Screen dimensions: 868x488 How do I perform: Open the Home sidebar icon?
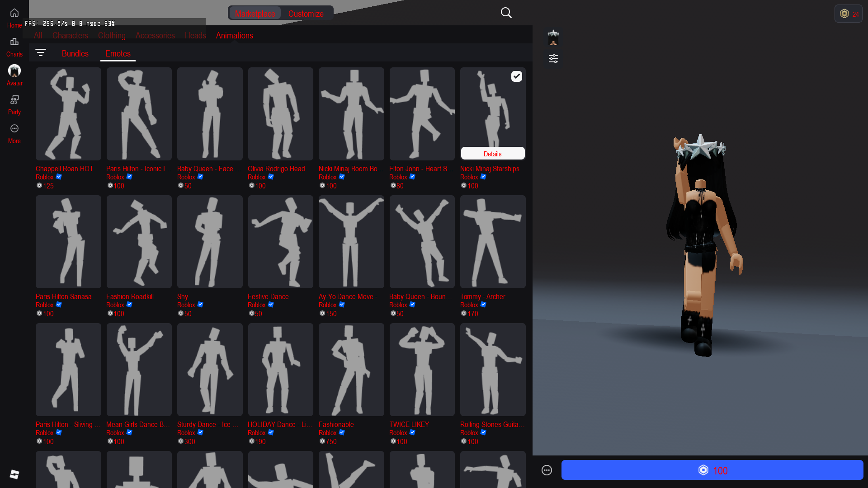14,17
